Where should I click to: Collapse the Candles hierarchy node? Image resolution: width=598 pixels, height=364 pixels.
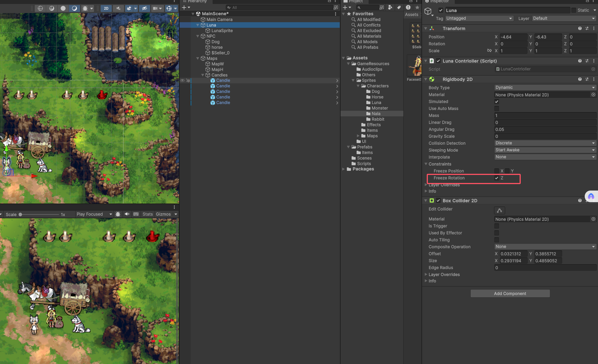[203, 75]
